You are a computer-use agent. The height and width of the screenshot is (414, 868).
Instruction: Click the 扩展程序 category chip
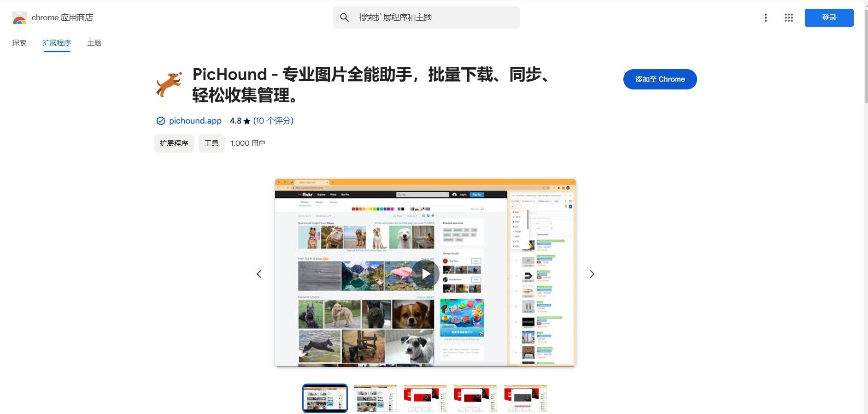pos(174,143)
